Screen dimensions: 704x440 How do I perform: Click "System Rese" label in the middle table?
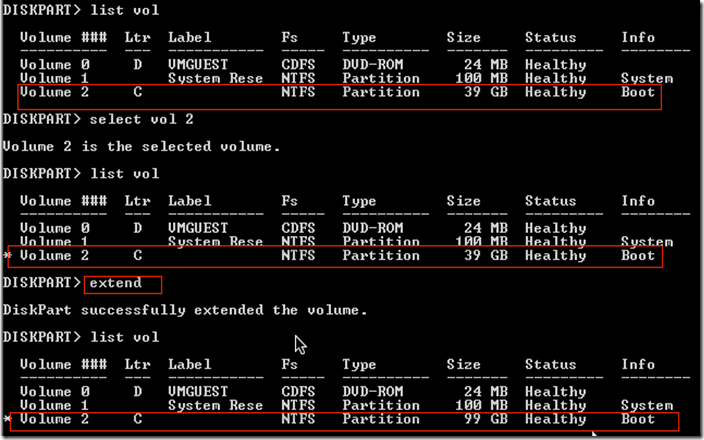pos(215,242)
